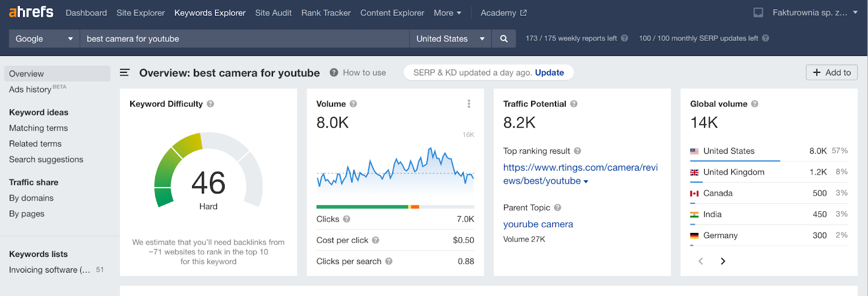Open Site Audit
The width and height of the screenshot is (868, 296).
(x=273, y=12)
